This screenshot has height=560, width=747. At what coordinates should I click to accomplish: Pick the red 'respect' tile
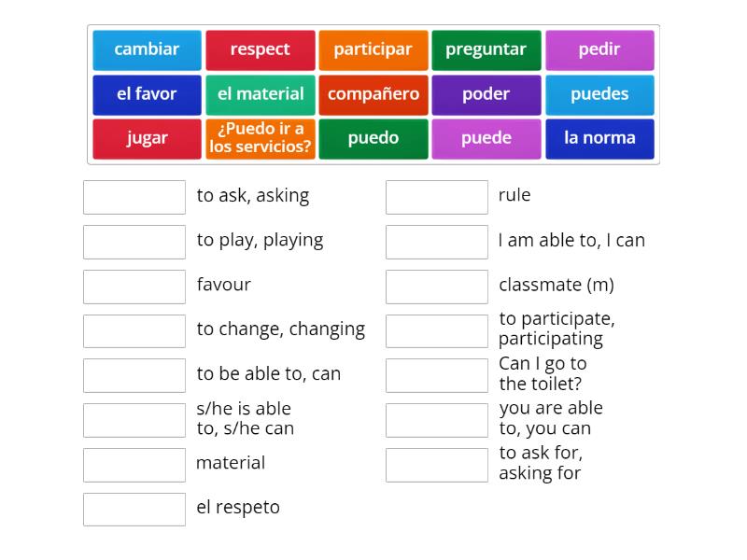pyautogui.click(x=261, y=50)
